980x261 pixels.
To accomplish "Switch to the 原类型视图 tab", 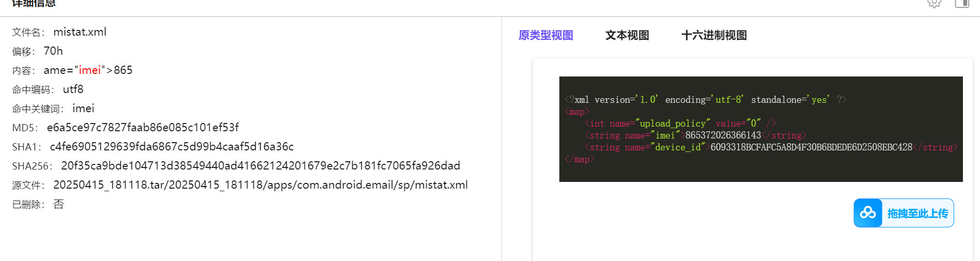I will click(x=546, y=35).
